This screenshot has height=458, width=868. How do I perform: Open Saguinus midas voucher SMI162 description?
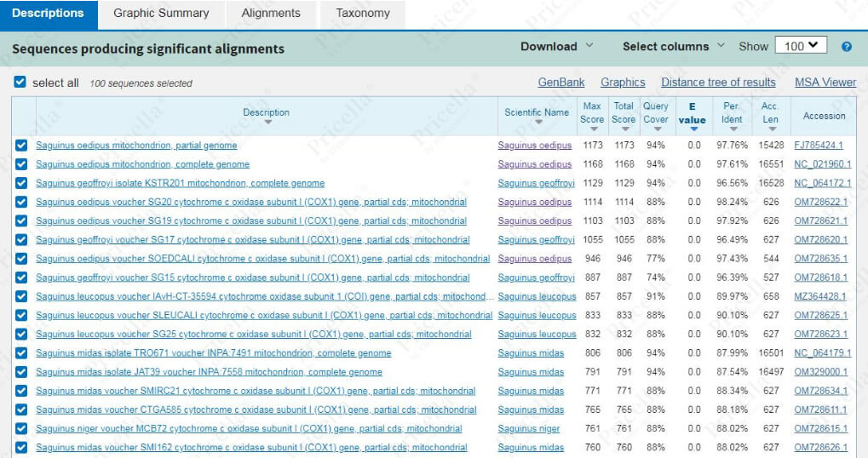pyautogui.click(x=251, y=447)
